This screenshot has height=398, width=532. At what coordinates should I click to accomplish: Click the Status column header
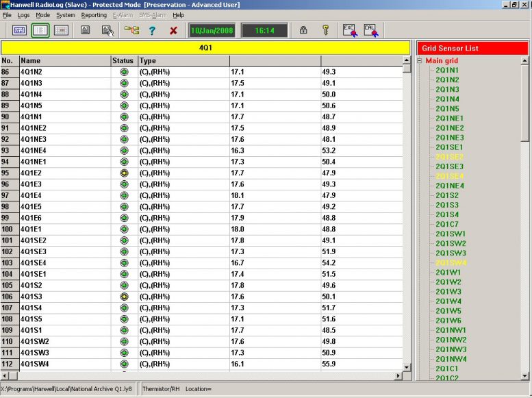(123, 61)
